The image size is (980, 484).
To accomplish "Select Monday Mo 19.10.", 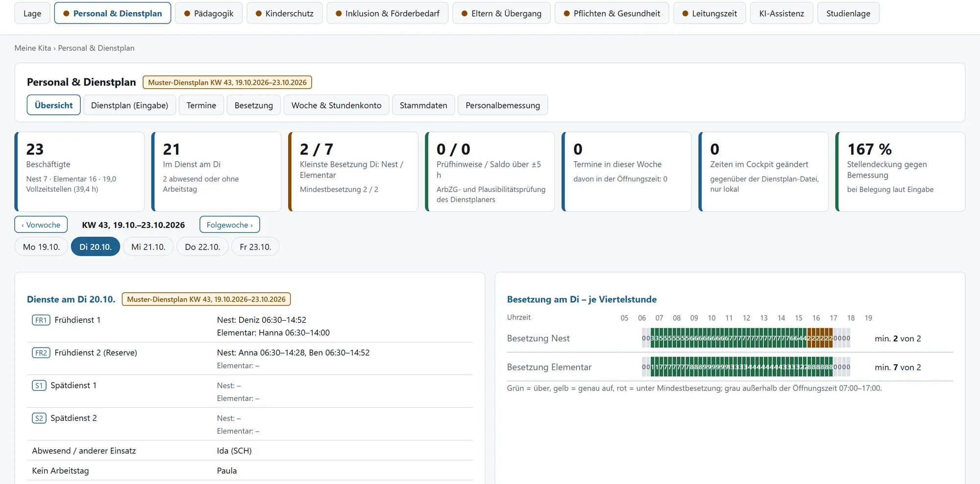I will point(42,247).
